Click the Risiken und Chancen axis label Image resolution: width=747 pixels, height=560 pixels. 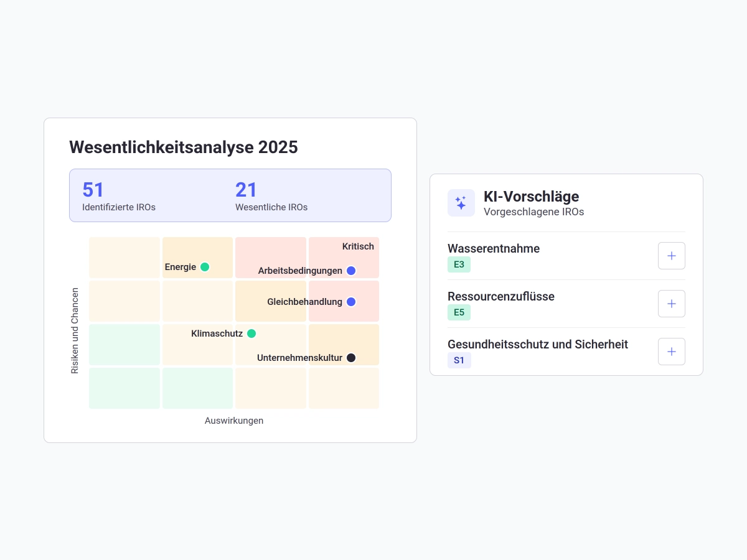75,330
